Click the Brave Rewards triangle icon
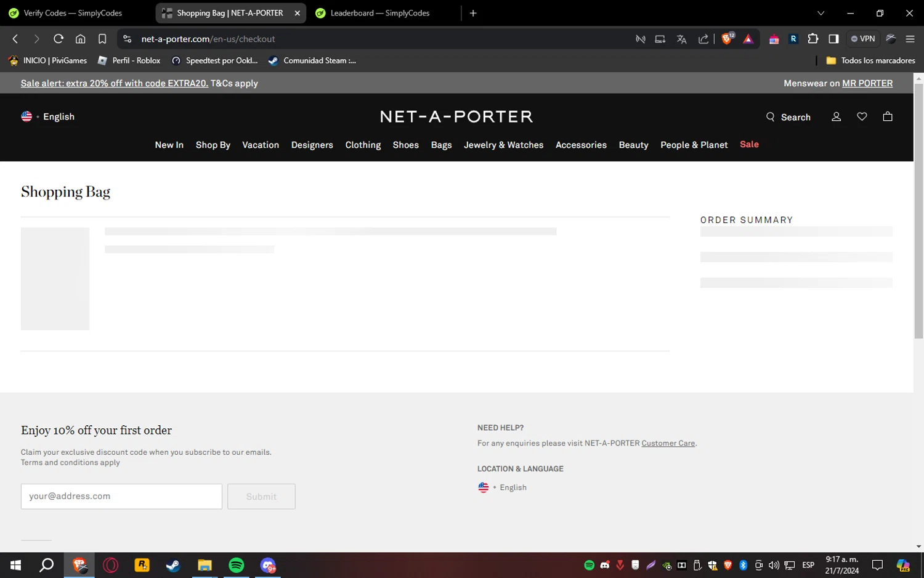Image resolution: width=924 pixels, height=578 pixels. coord(748,39)
